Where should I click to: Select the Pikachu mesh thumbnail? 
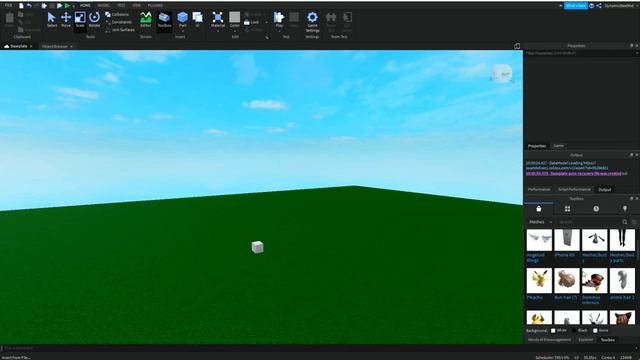[539, 280]
